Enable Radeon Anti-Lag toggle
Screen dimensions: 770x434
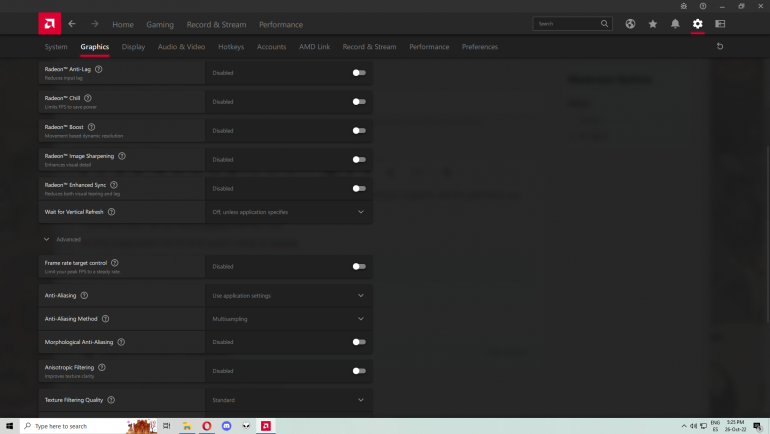[359, 73]
